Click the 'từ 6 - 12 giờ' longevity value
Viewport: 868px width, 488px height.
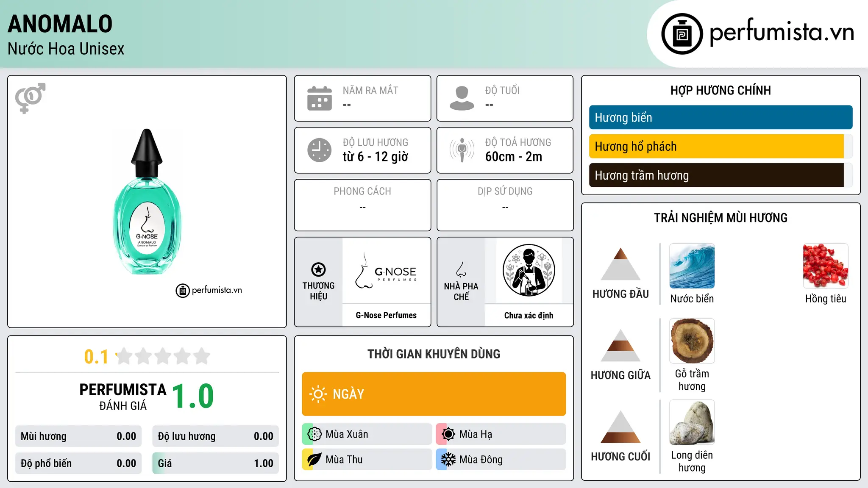tap(376, 157)
